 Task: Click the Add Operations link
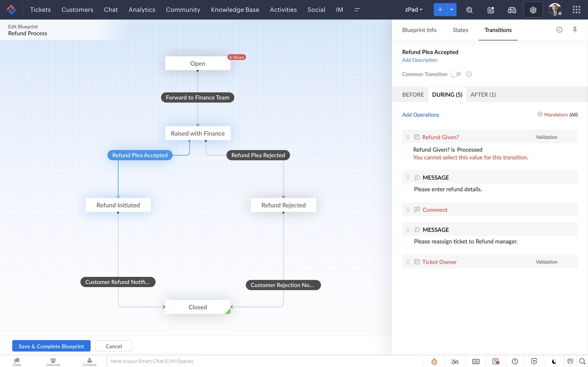pos(420,115)
